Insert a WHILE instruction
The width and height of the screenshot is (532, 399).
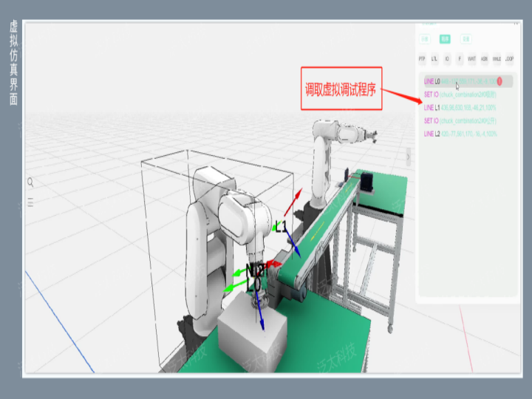click(x=497, y=58)
